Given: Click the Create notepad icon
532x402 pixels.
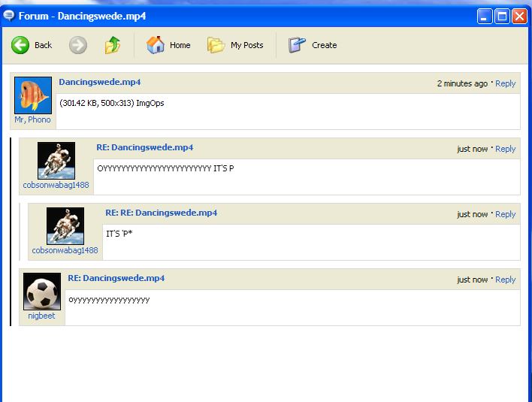Looking at the screenshot, I should 298,45.
